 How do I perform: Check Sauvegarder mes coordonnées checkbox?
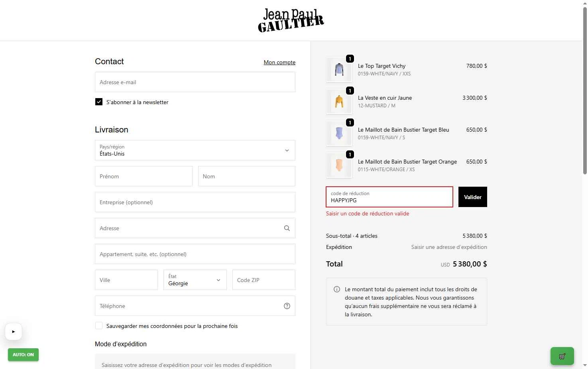click(x=99, y=326)
